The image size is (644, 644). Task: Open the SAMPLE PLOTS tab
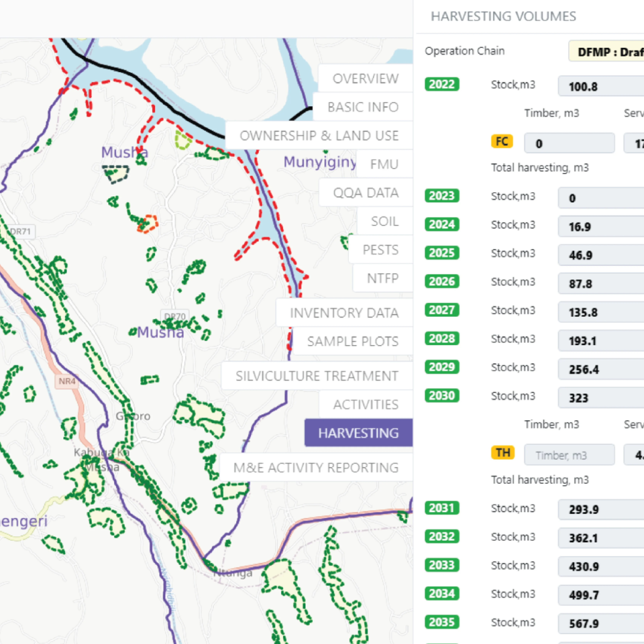coord(352,341)
